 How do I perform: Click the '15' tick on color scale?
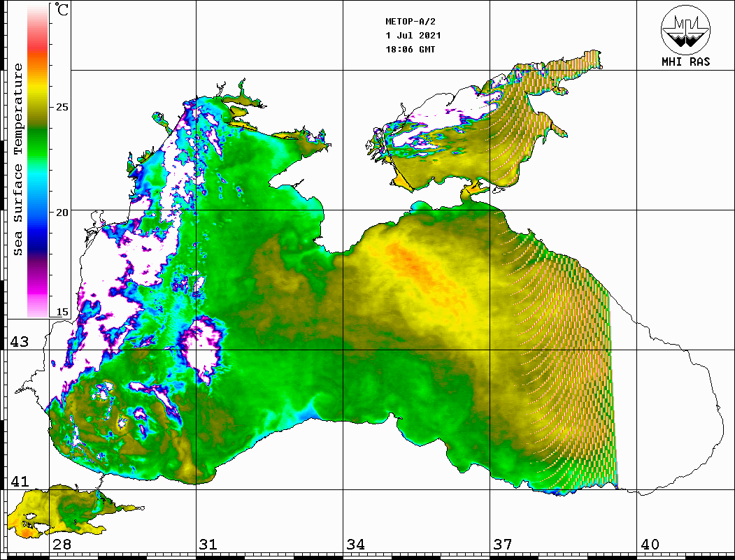[x=62, y=312]
